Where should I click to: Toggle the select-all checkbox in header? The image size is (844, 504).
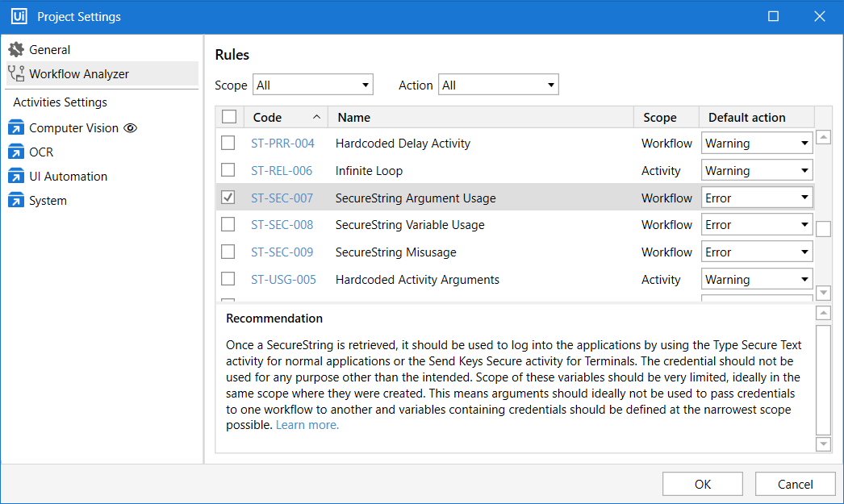click(x=229, y=117)
